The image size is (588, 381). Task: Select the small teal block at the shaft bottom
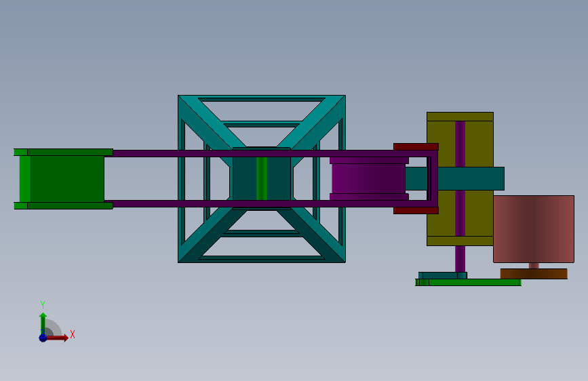[x=442, y=276]
